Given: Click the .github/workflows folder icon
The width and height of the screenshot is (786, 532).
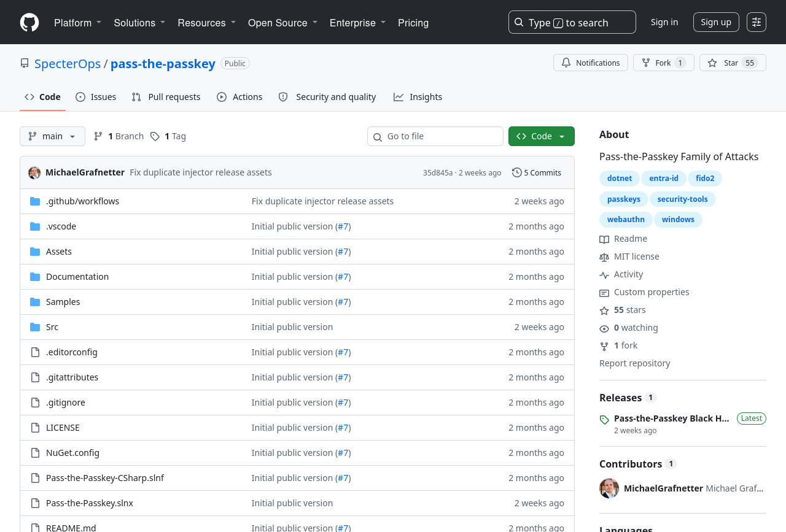Looking at the screenshot, I should [35, 201].
